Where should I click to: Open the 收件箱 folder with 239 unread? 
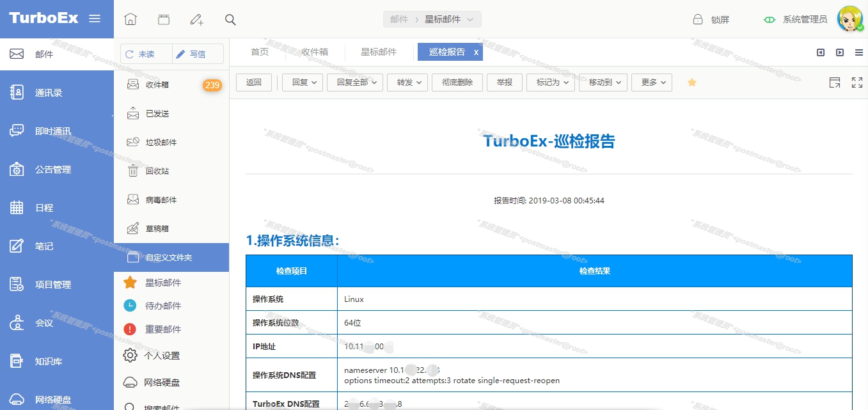tap(171, 84)
